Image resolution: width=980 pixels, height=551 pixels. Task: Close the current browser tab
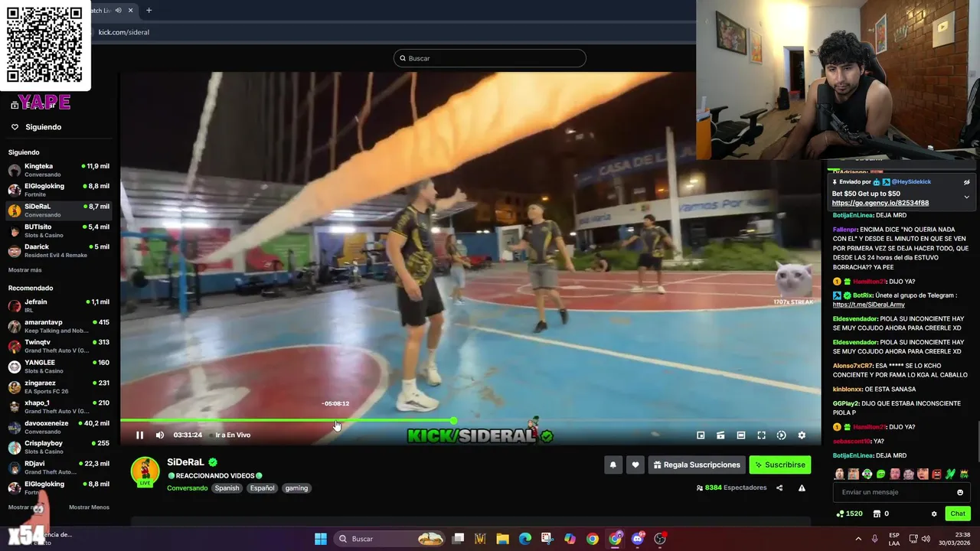tap(131, 11)
